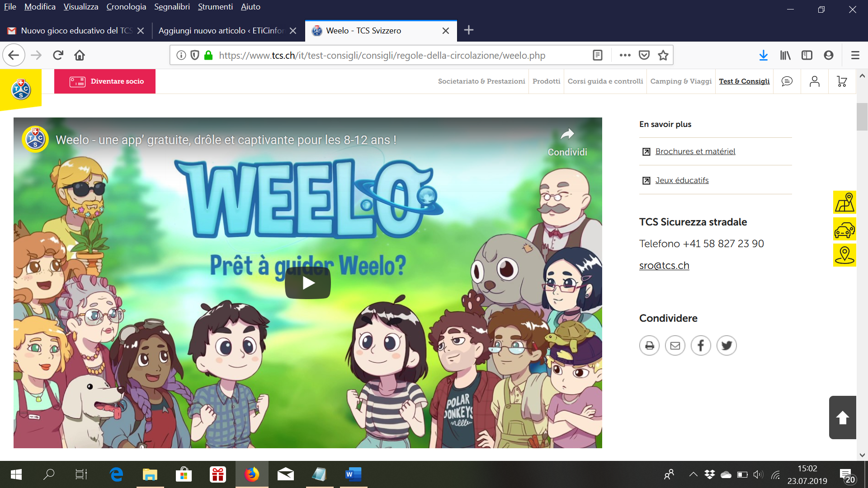Open Microsoft Edge from the taskbar
Screen dimensions: 868x488
pos(116,474)
